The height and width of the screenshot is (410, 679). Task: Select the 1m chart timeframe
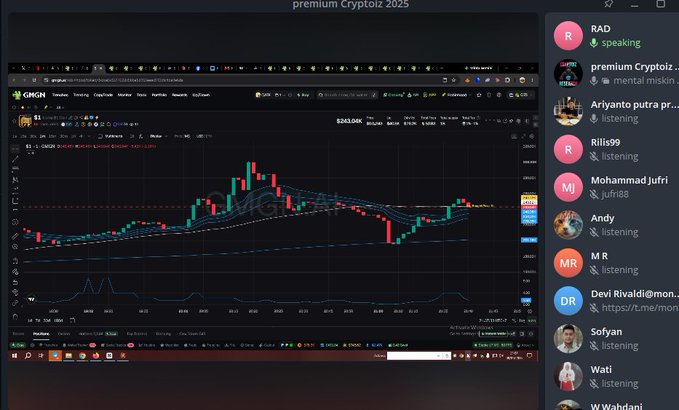tap(42, 136)
